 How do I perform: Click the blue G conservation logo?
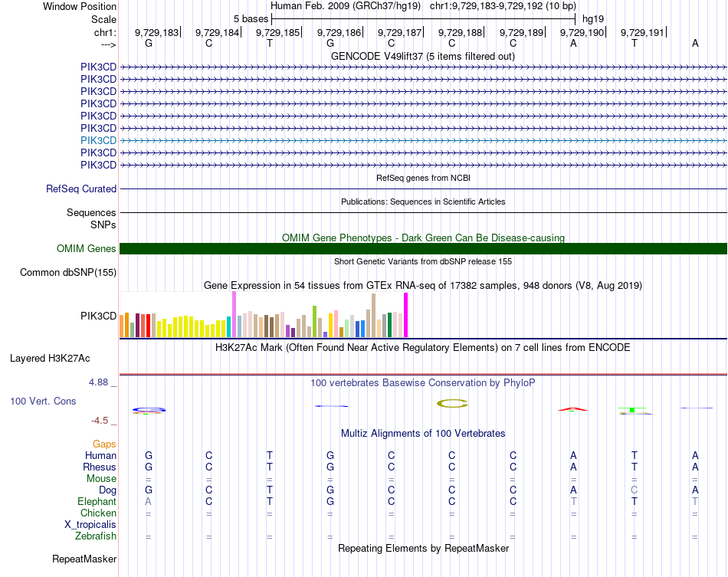click(149, 410)
